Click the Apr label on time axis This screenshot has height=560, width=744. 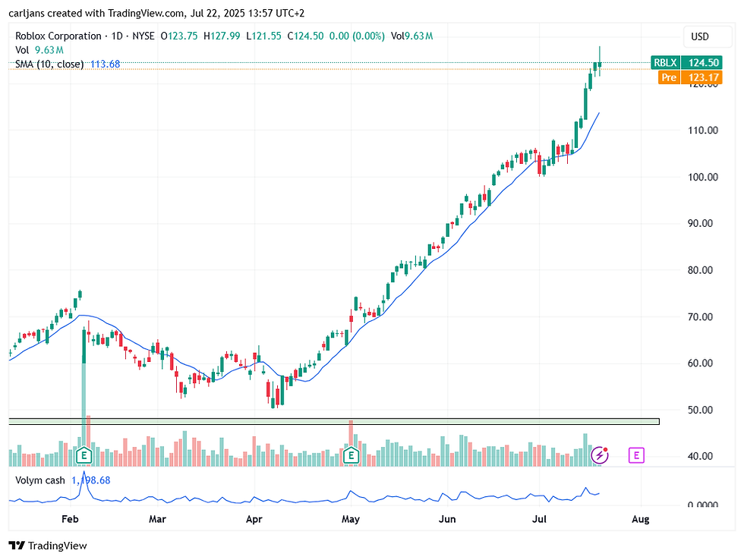tap(254, 519)
